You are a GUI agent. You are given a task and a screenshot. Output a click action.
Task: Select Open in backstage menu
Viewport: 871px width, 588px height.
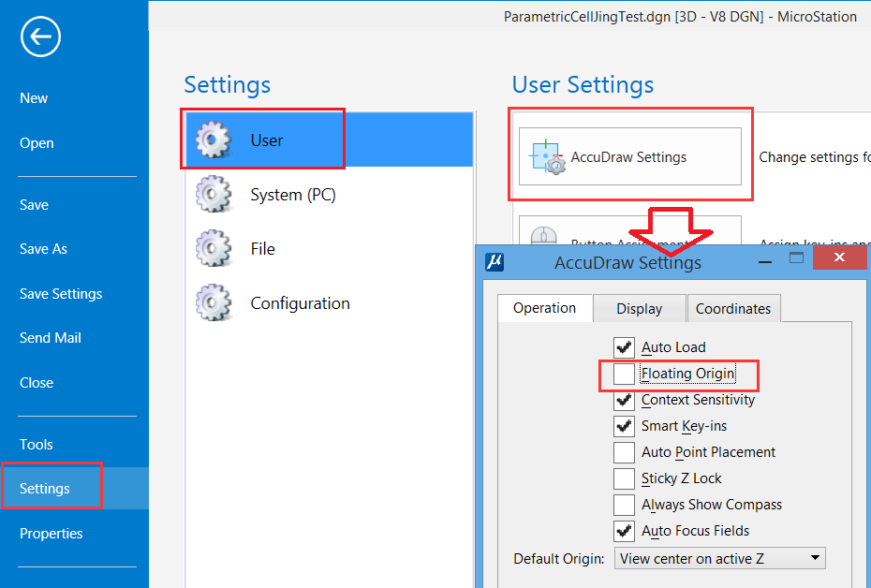click(x=37, y=143)
